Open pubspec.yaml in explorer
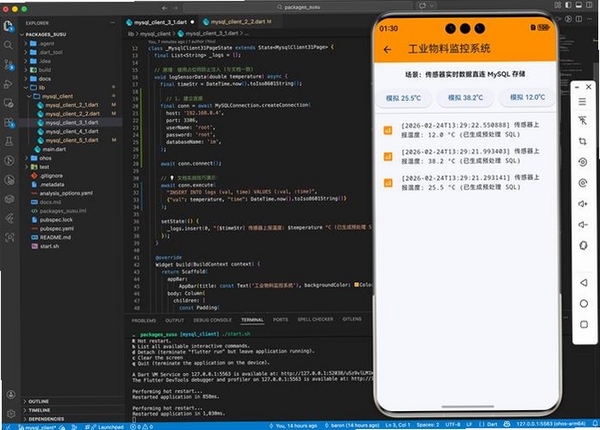This screenshot has width=600, height=430. (57, 228)
